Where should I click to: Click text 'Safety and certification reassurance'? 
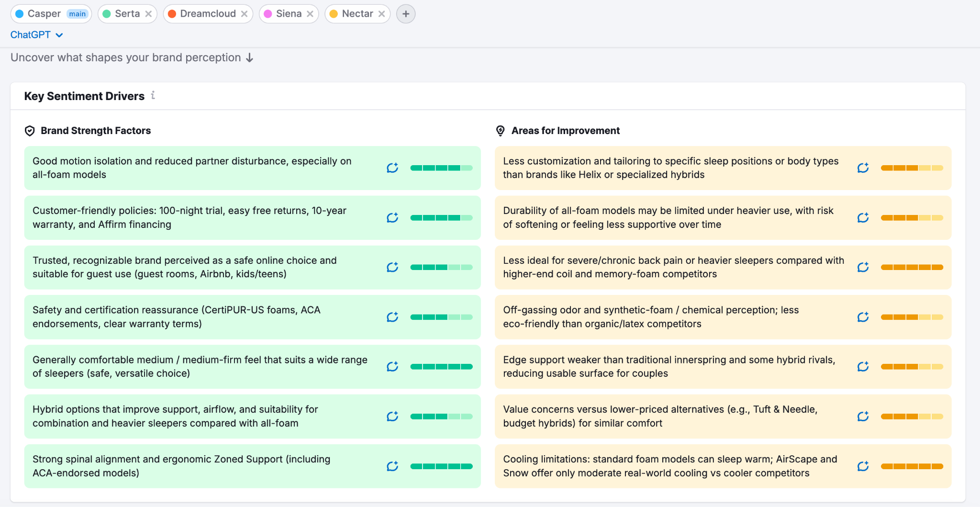pos(115,310)
